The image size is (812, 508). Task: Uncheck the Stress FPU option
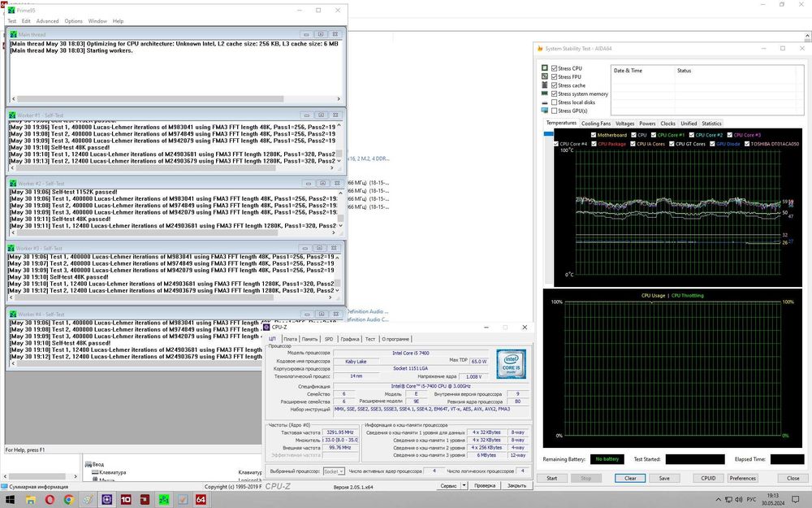pos(555,77)
